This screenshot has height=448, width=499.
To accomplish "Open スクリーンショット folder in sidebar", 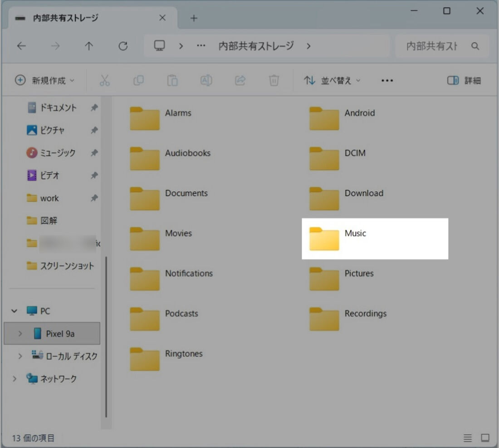I will pyautogui.click(x=60, y=266).
